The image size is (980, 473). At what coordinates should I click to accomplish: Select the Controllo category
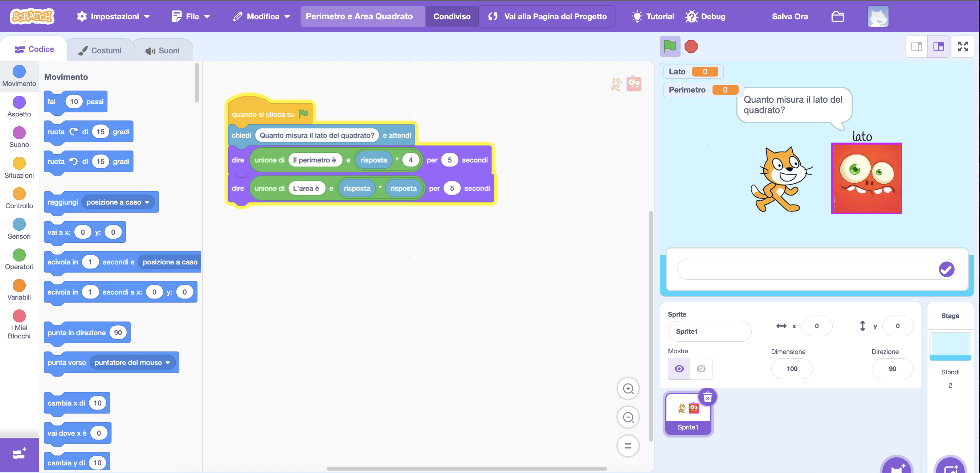click(x=19, y=198)
